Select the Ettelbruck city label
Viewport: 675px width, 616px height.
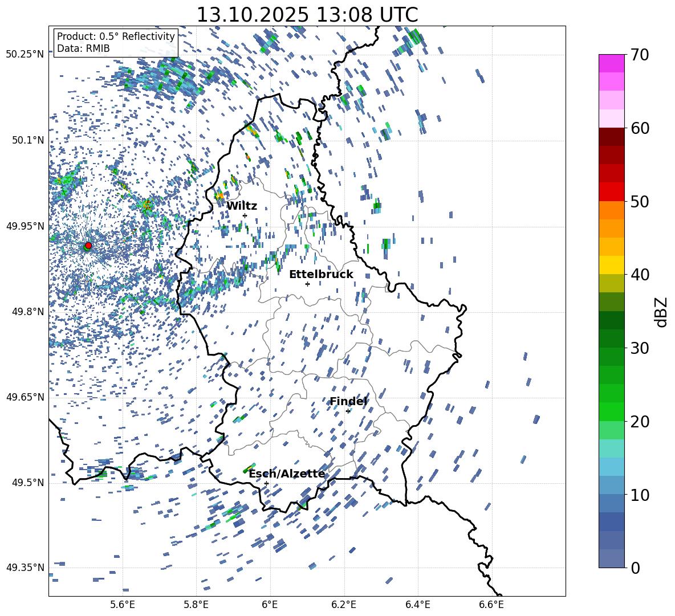point(321,274)
